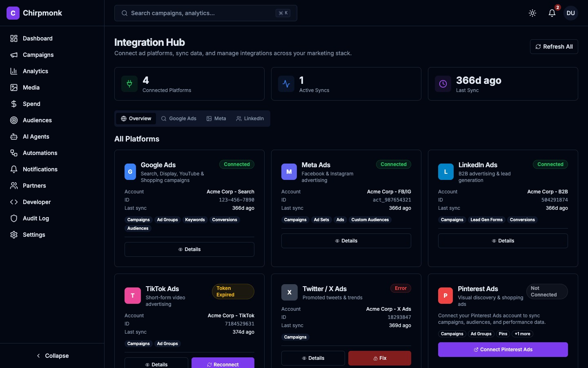Click the Media sidebar icon
The image size is (588, 368).
[13, 88]
